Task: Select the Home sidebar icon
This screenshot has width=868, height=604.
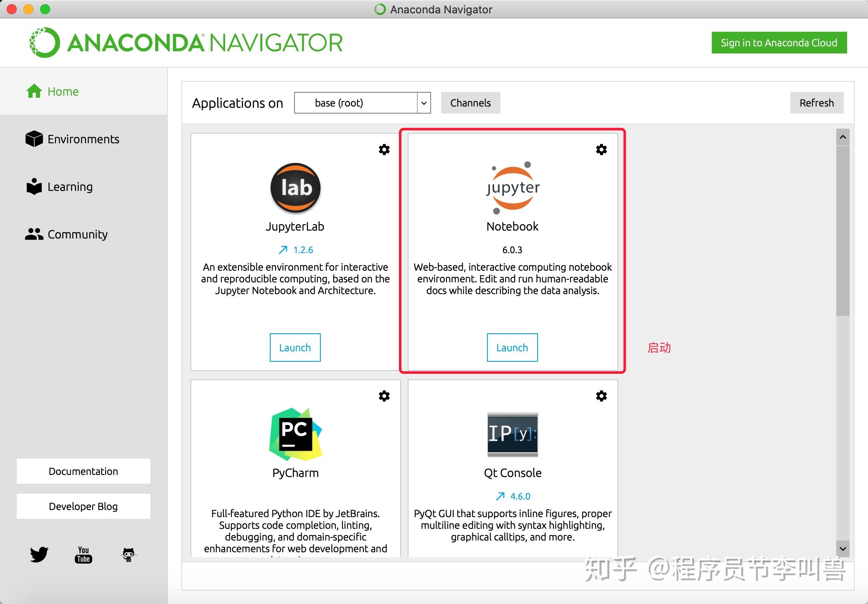Action: tap(35, 91)
